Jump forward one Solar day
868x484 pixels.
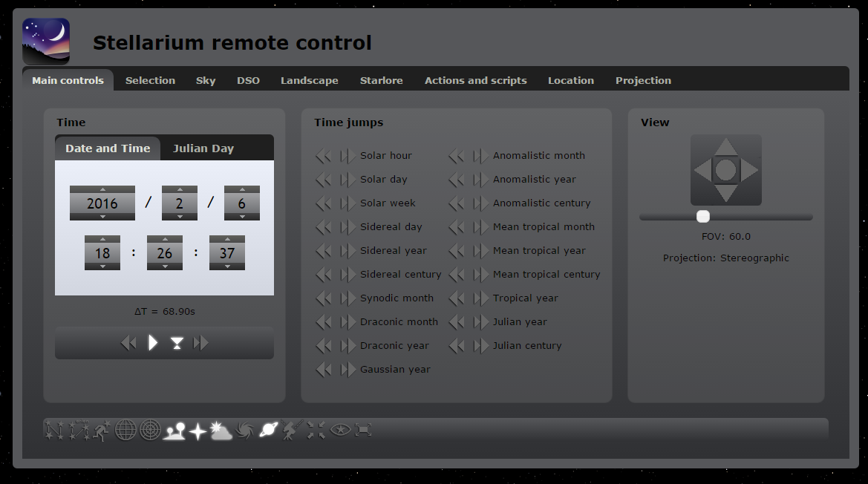348,180
